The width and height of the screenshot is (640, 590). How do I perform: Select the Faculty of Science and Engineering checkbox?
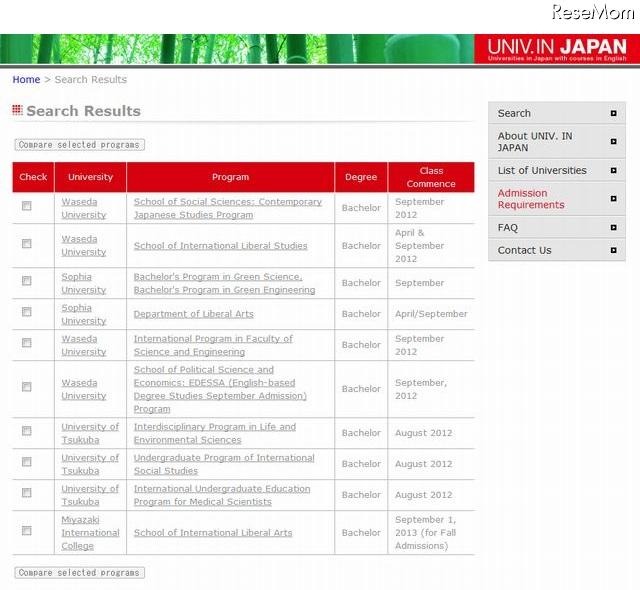click(x=27, y=343)
